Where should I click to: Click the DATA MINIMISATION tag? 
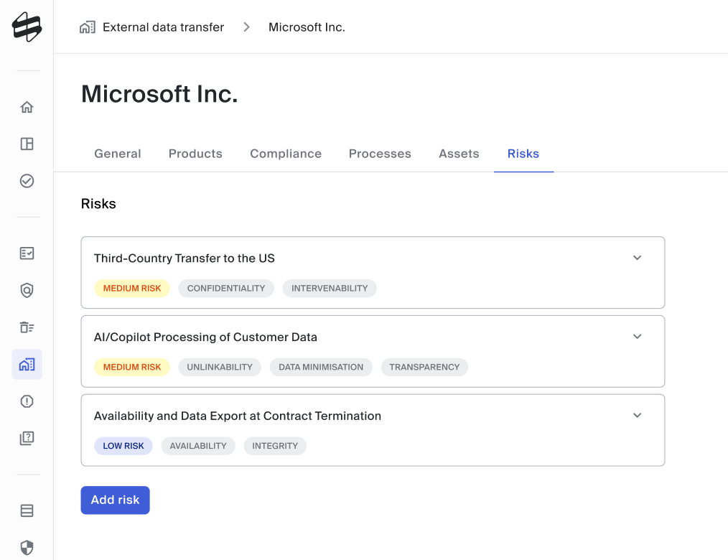[321, 368]
